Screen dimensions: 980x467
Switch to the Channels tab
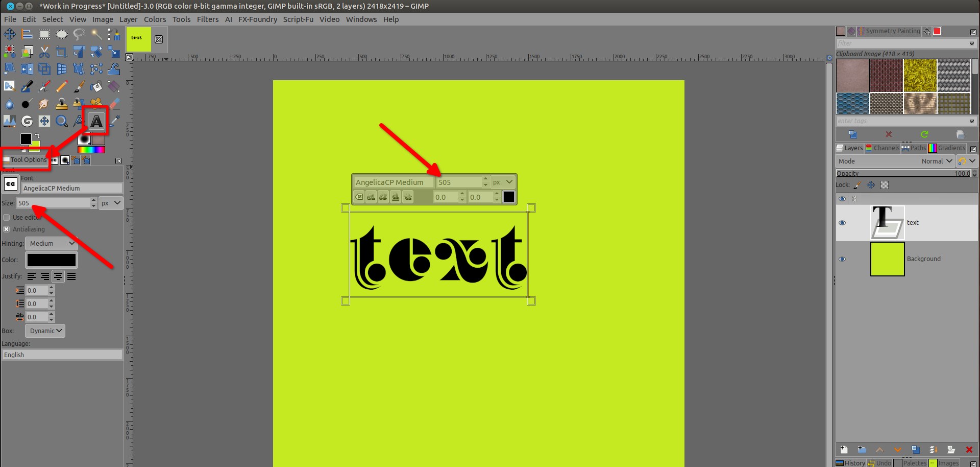[x=883, y=148]
